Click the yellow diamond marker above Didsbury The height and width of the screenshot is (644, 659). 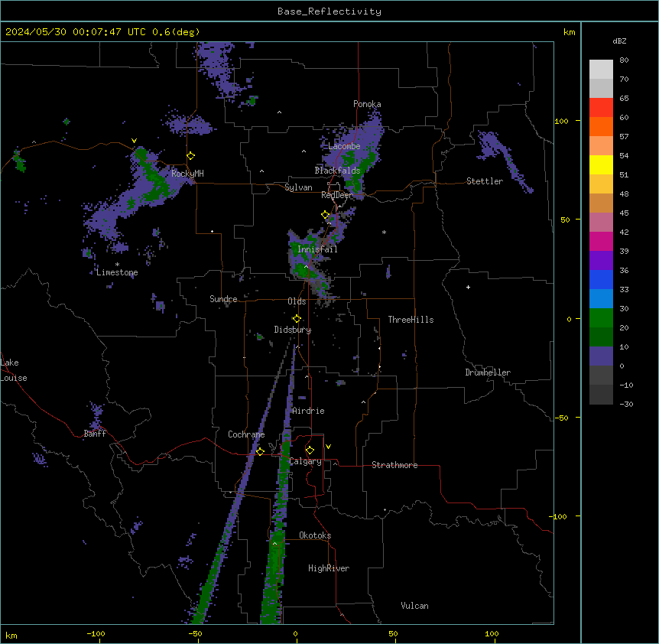pos(297,319)
